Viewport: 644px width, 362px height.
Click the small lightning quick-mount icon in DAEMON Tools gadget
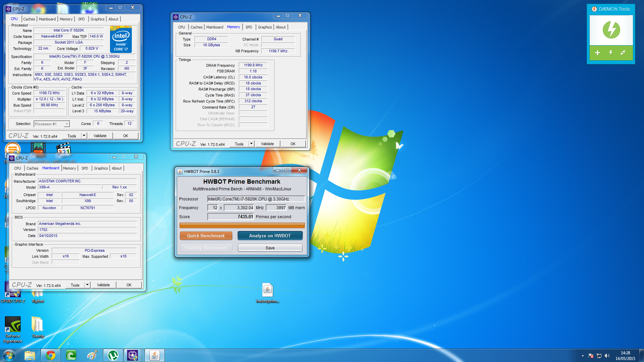(x=610, y=53)
